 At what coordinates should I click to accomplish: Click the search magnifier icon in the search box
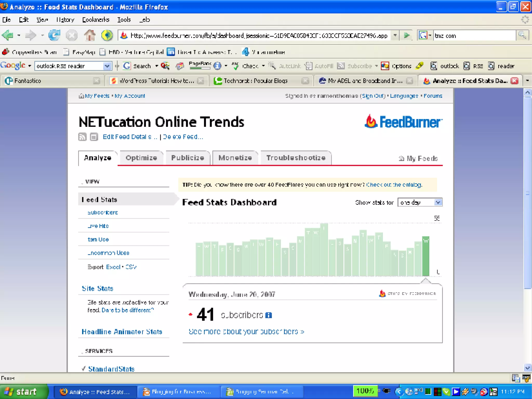point(522,35)
